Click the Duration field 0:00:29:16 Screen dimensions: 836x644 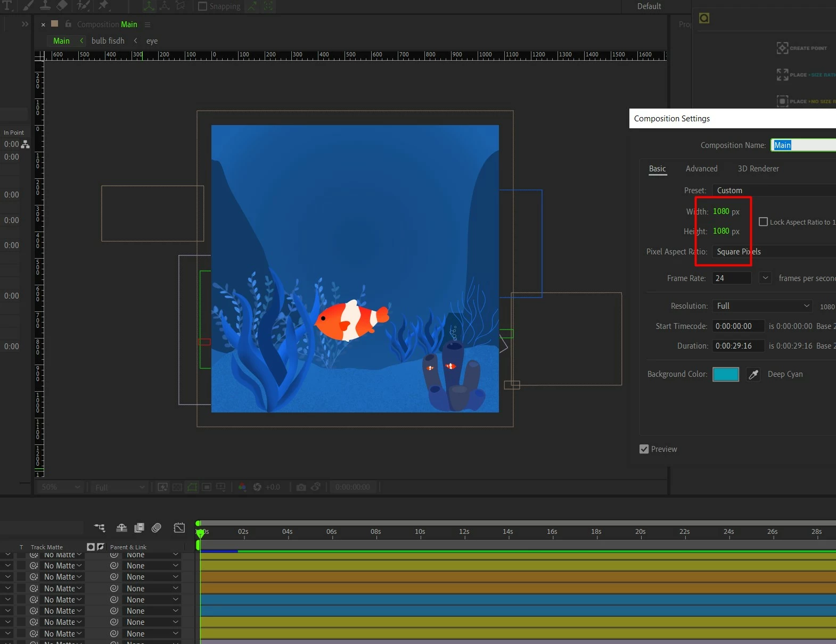[739, 346]
